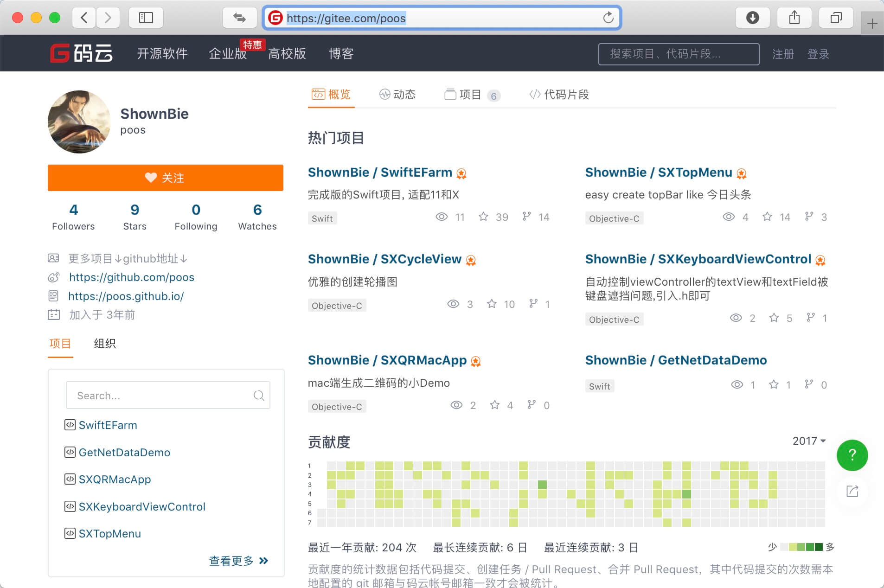This screenshot has width=884, height=588.
Task: Select the 项目 sidebar tab
Action: tap(60, 344)
